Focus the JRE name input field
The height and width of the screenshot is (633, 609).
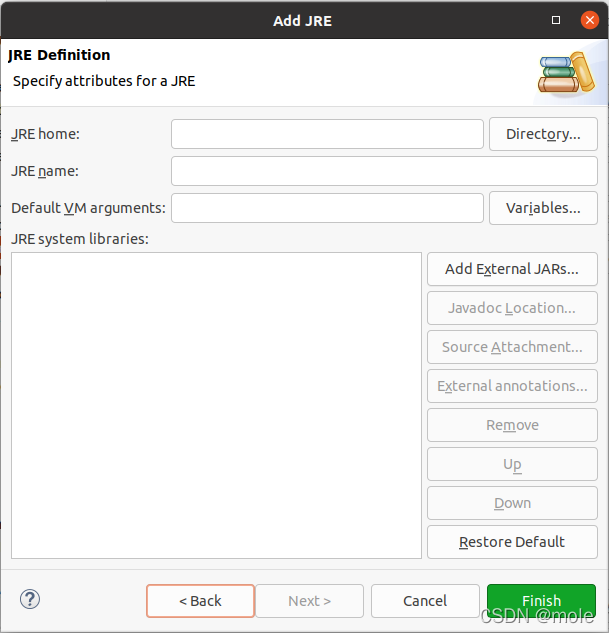pyautogui.click(x=384, y=171)
